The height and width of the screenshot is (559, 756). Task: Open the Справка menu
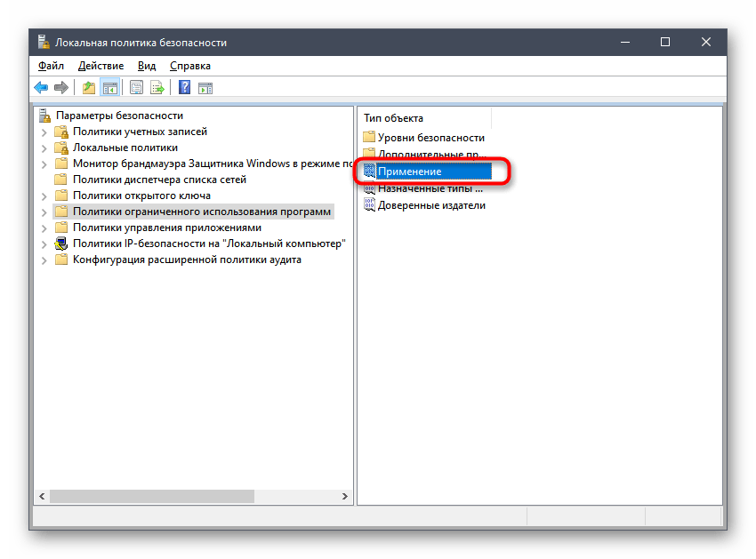point(189,66)
